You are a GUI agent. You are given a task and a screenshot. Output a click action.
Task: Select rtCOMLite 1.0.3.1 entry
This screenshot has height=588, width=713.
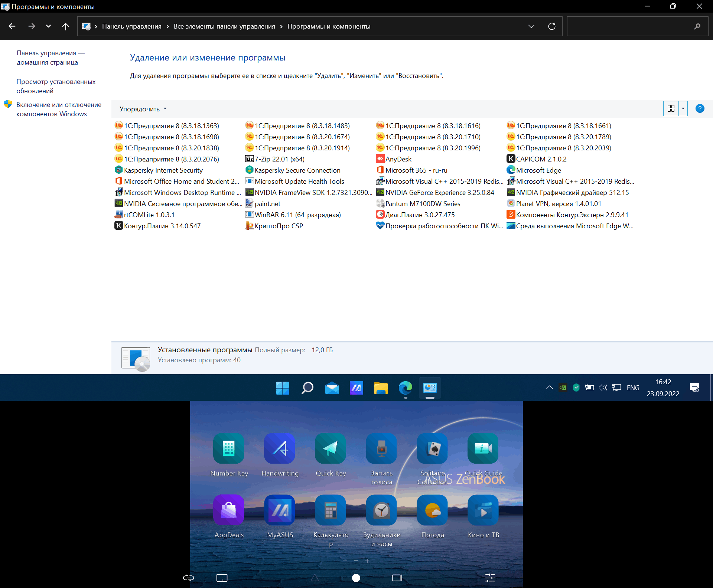tap(144, 215)
